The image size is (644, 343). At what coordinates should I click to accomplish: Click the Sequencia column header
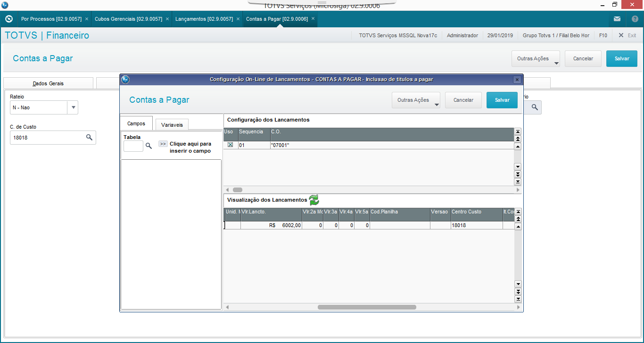click(x=254, y=134)
